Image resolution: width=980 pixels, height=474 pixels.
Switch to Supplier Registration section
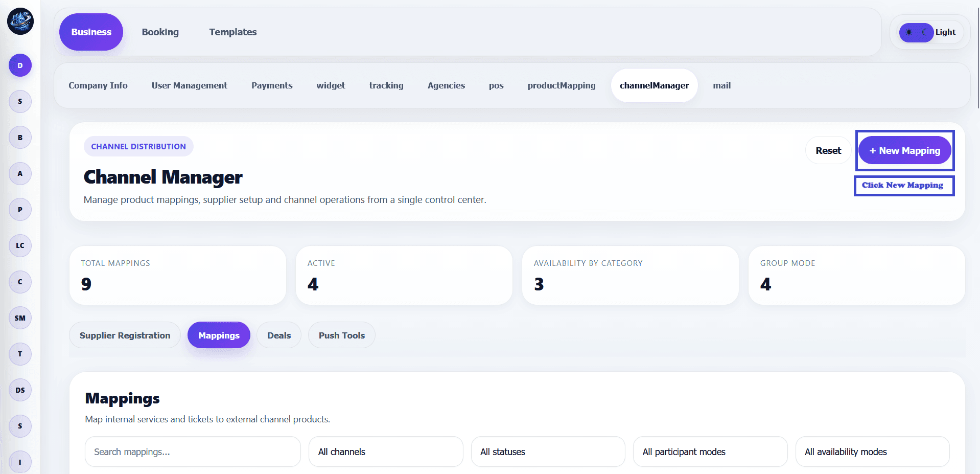(125, 335)
